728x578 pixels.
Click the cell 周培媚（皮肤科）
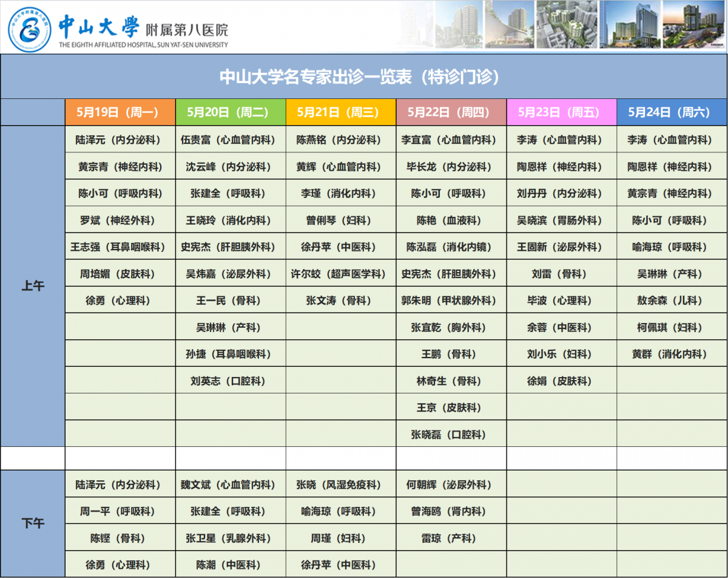coord(120,274)
